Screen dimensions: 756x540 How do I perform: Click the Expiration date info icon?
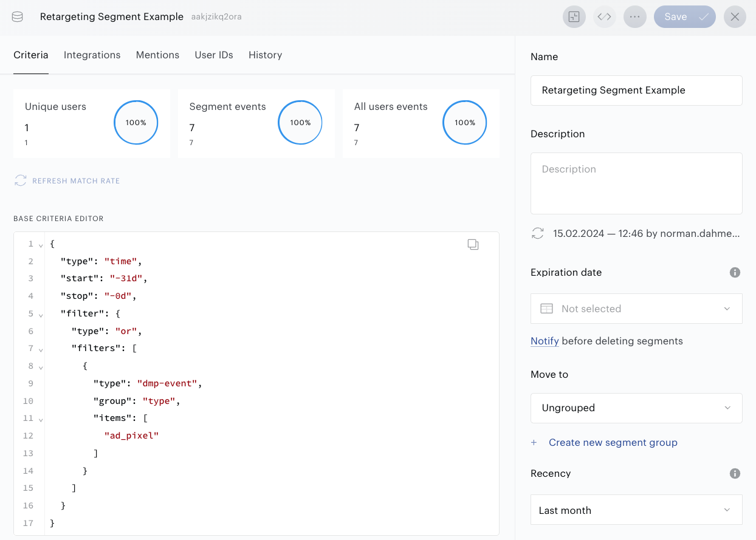pos(735,272)
